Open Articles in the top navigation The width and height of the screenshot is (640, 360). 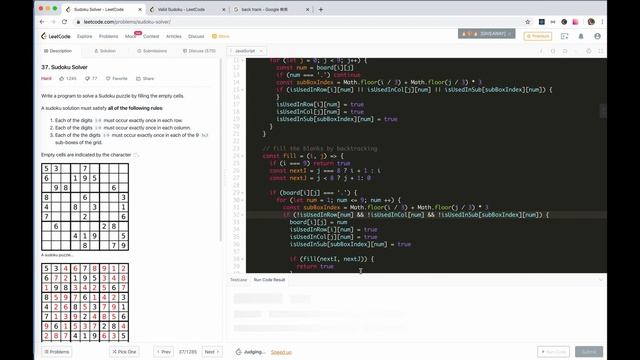[173, 36]
